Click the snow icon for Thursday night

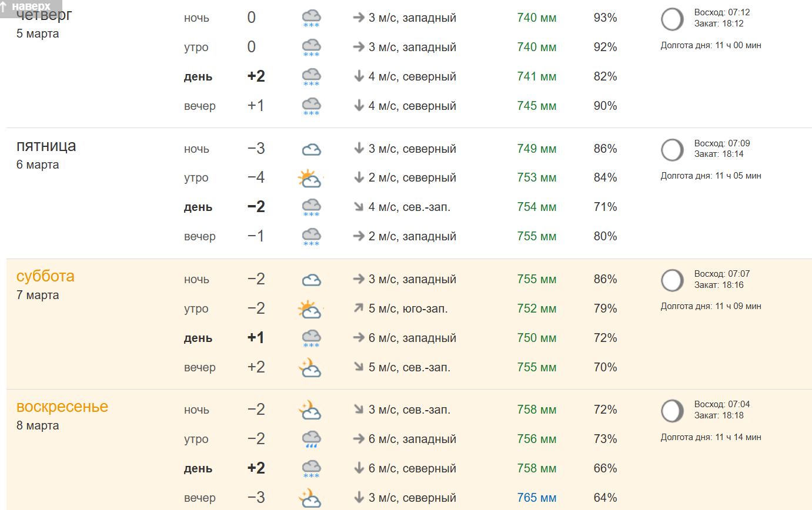[x=311, y=18]
